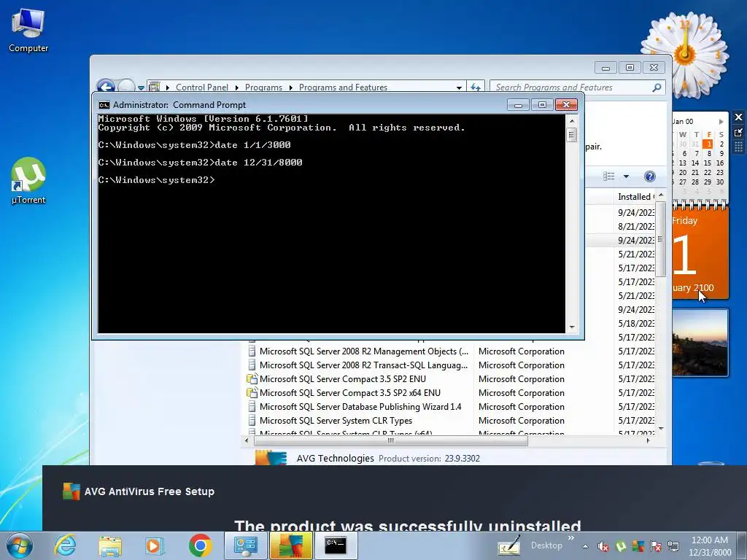Click the taskbar clock showing 12/31/8000
Image resolution: width=747 pixels, height=560 pixels.
point(710,546)
